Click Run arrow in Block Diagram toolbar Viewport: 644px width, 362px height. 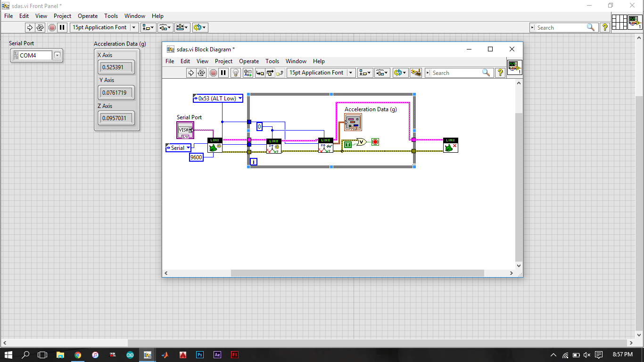191,73
